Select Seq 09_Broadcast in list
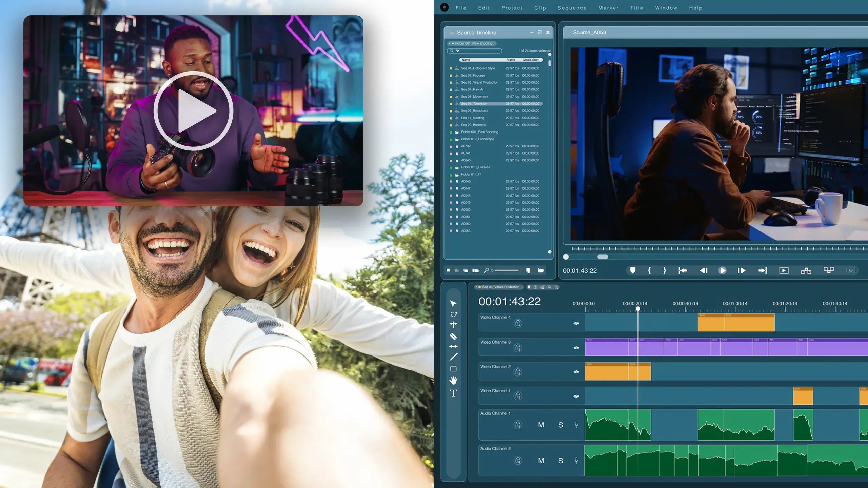The width and height of the screenshot is (868, 488). [x=474, y=111]
